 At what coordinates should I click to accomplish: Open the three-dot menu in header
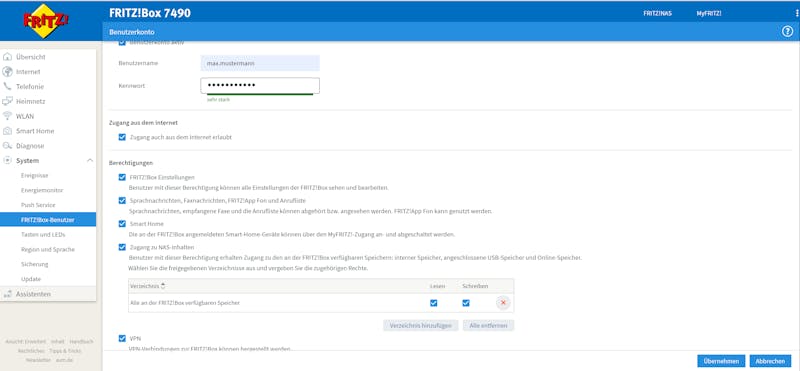pos(796,13)
